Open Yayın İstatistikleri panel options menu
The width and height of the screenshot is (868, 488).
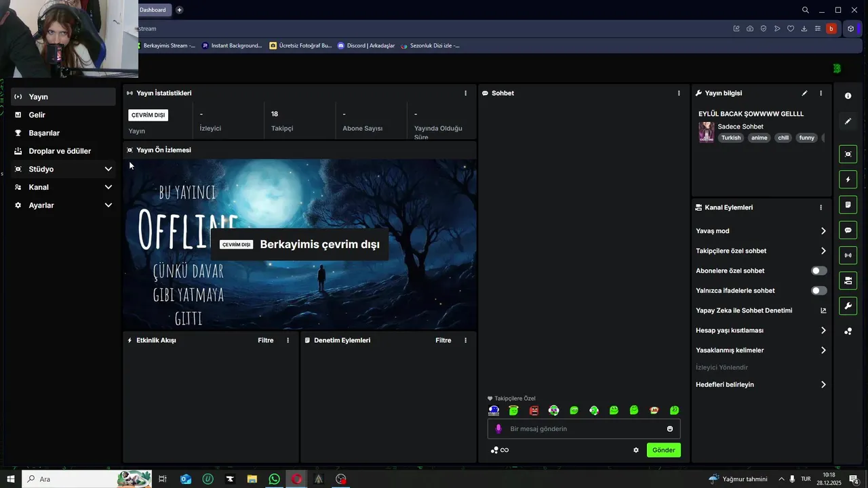coord(465,93)
